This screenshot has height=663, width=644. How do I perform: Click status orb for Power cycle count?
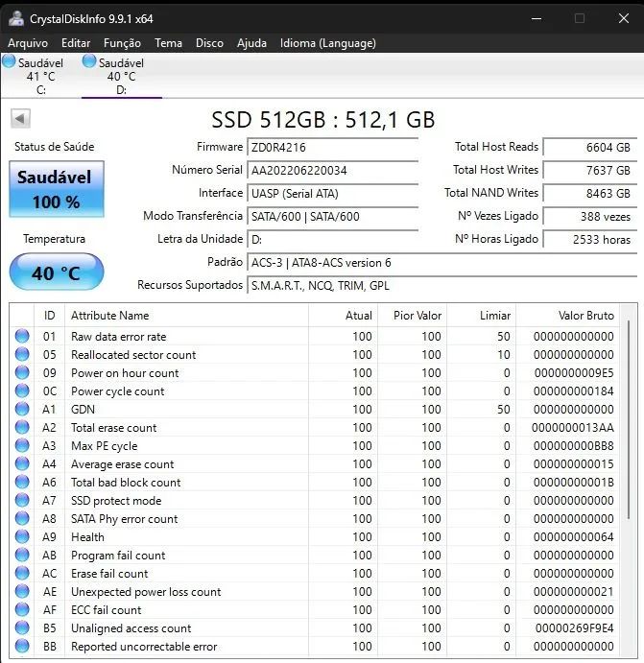(x=22, y=391)
